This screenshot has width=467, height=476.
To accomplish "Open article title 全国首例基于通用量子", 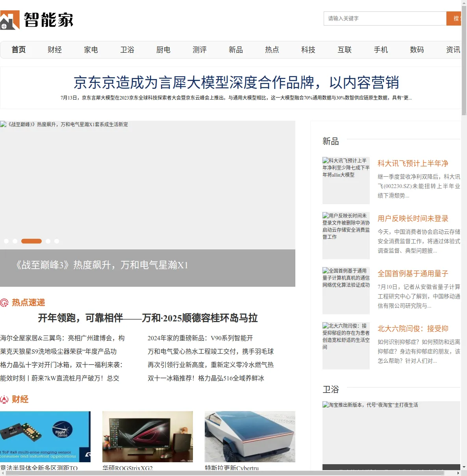I will 413,274.
